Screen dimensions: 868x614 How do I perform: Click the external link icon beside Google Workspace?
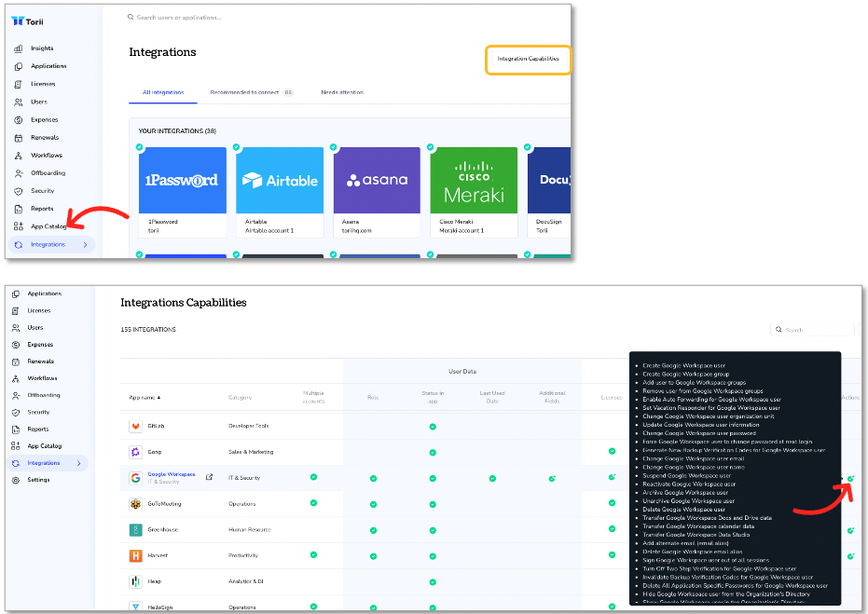click(209, 477)
